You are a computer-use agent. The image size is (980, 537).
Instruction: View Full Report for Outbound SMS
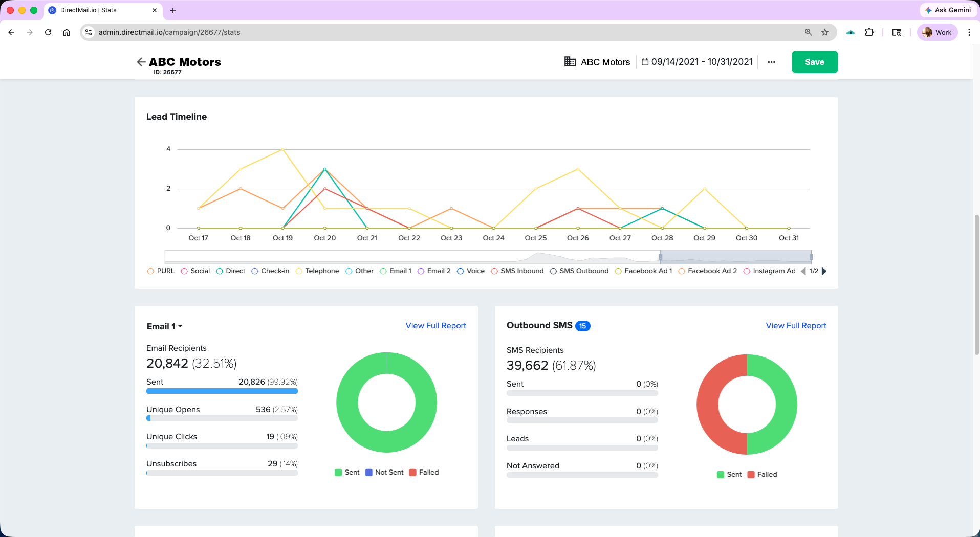tap(795, 325)
